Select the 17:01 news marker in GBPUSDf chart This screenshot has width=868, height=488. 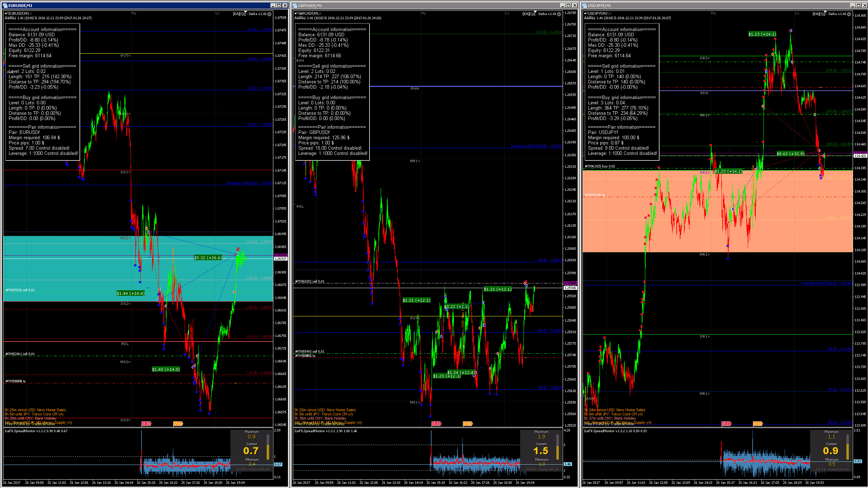coord(468,423)
